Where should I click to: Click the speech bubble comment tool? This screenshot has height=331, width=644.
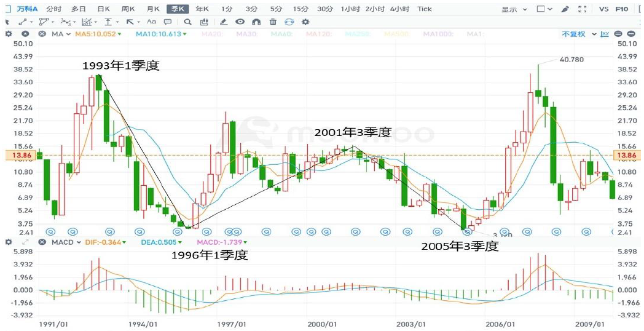point(167,22)
